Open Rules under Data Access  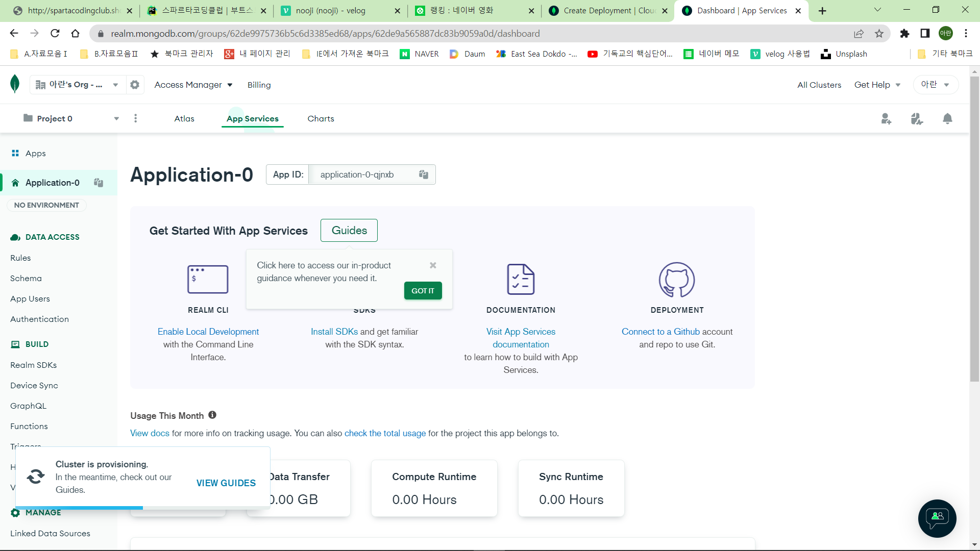20,258
